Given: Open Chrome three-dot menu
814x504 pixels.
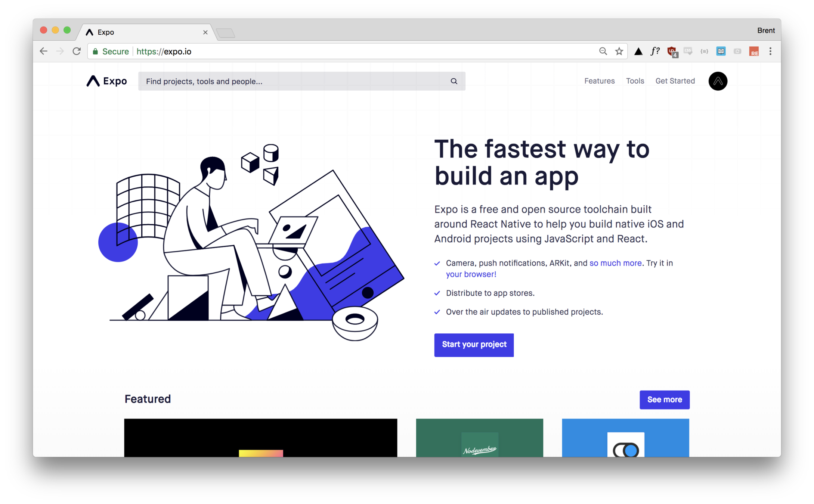Looking at the screenshot, I should click(x=770, y=51).
